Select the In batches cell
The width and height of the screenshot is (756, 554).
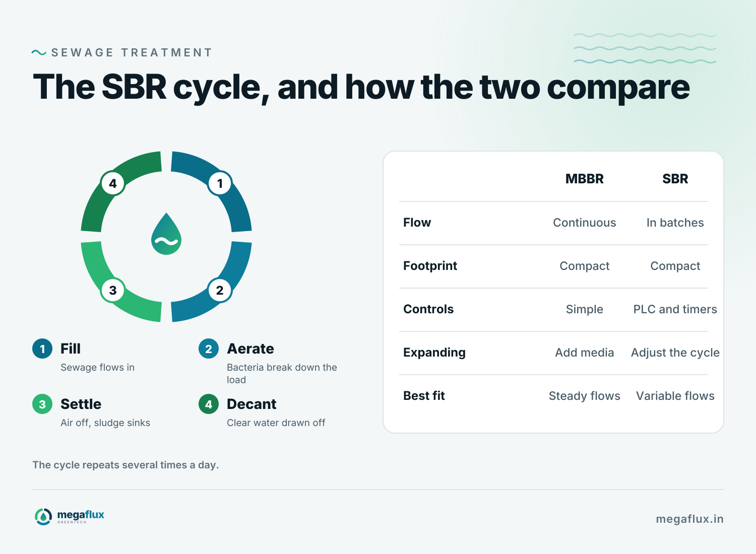[675, 223]
